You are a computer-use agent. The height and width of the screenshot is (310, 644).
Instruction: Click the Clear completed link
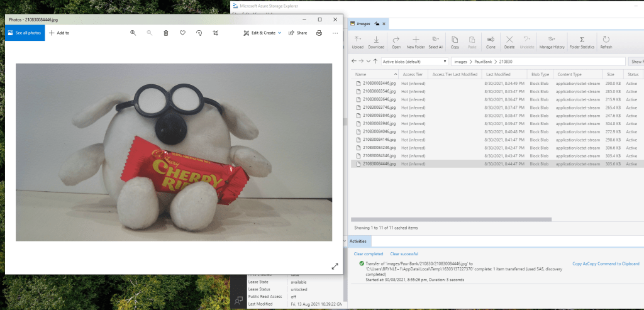[368, 253]
